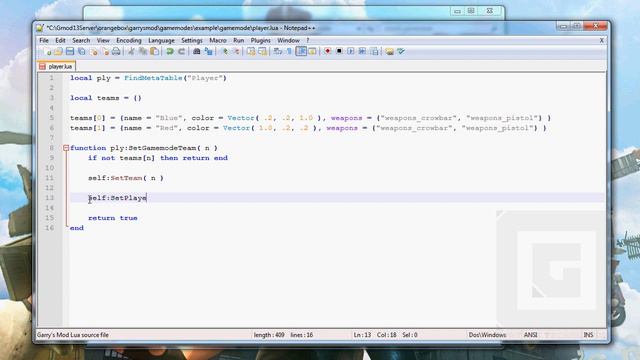Click the Close All toolbar icon
The width and height of the screenshot is (640, 360).
tap(105, 51)
